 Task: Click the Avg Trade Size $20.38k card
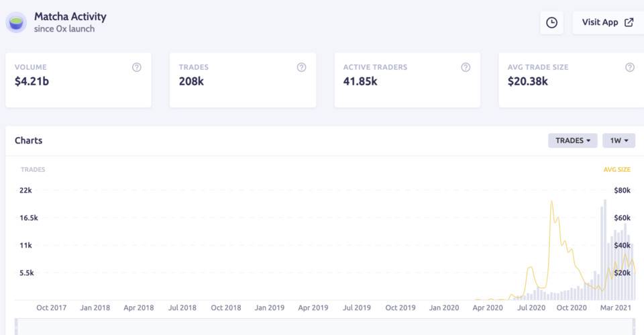pyautogui.click(x=571, y=80)
